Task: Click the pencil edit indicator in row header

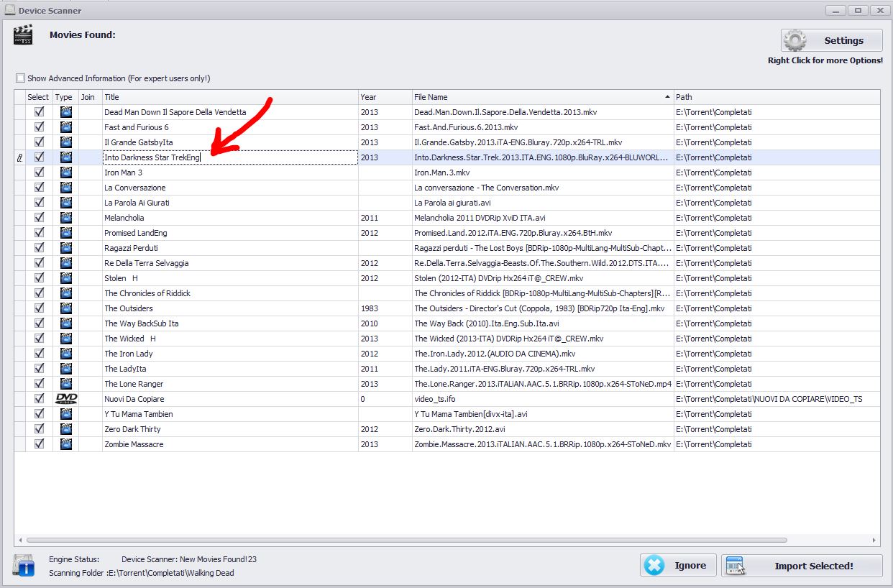Action: [19, 157]
